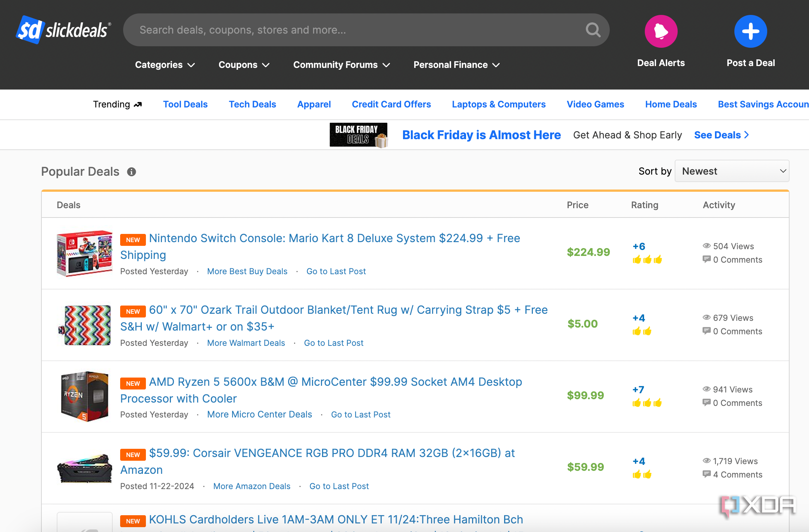Open Deal Alerts notifications
809x532 pixels.
660,31
